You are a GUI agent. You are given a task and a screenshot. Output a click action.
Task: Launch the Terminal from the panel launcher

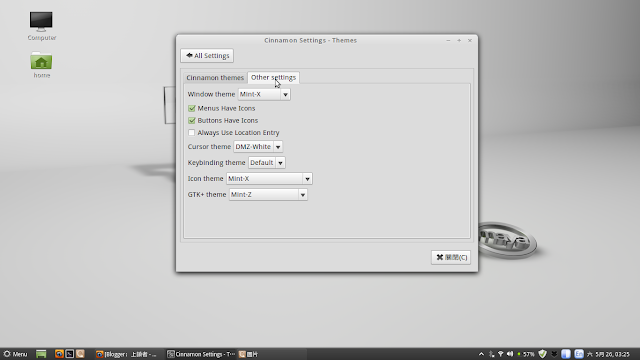click(70, 354)
